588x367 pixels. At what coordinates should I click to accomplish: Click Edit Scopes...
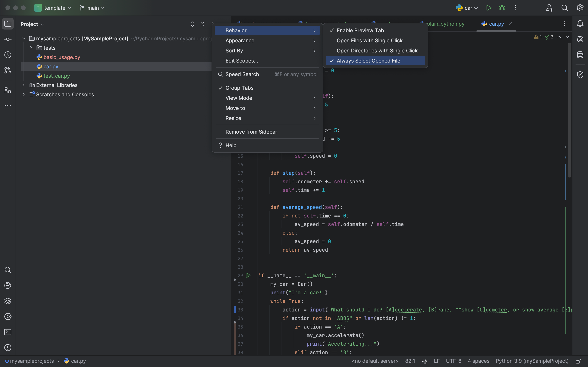tap(241, 61)
